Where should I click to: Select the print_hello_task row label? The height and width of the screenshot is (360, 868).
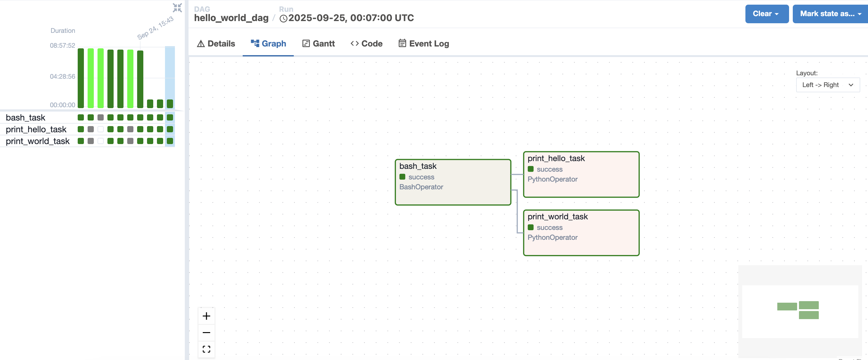pyautogui.click(x=36, y=129)
